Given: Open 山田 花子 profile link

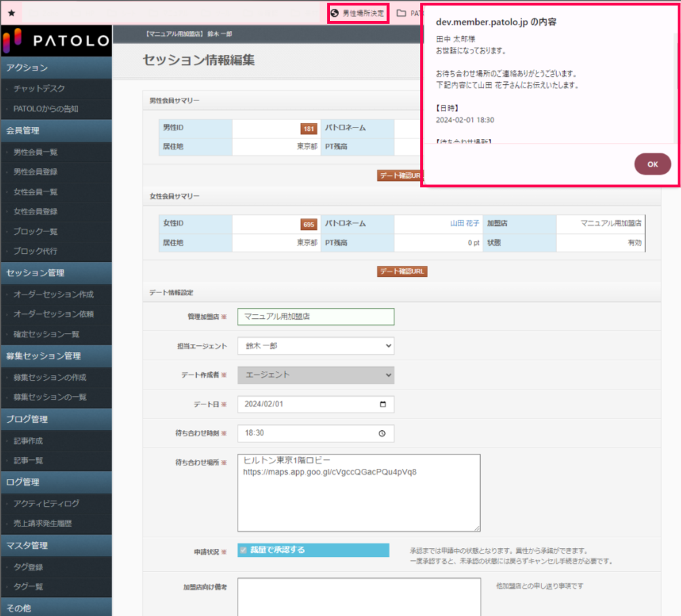Looking at the screenshot, I should tap(464, 223).
